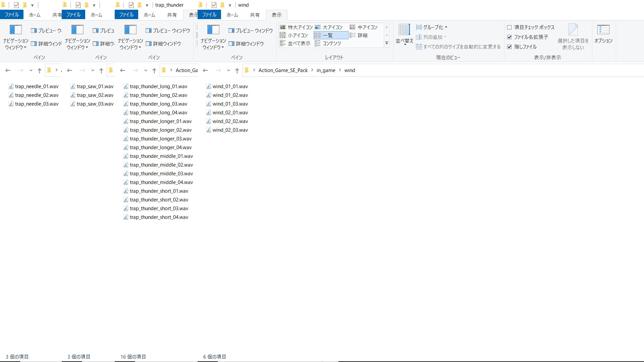The width and height of the screenshot is (644, 362).
Task: Open View (表示) tab in wind window
Action: click(x=277, y=15)
